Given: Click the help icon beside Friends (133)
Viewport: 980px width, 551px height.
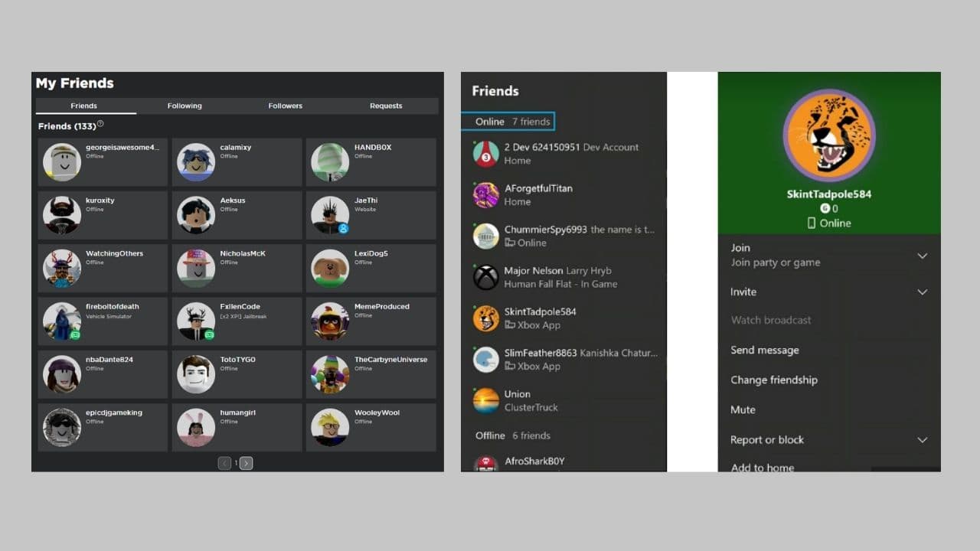Looking at the screenshot, I should [100, 124].
